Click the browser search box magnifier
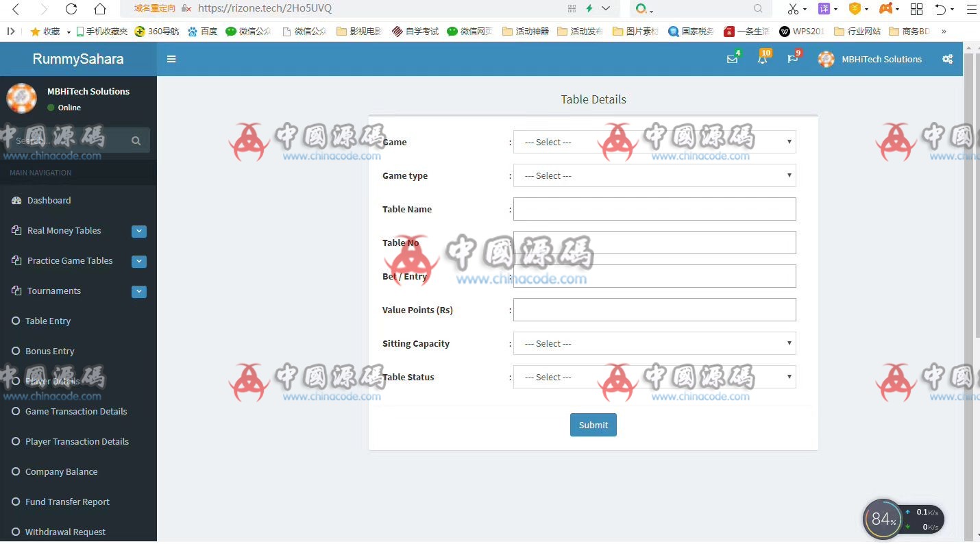The height and width of the screenshot is (544, 980). [758, 8]
